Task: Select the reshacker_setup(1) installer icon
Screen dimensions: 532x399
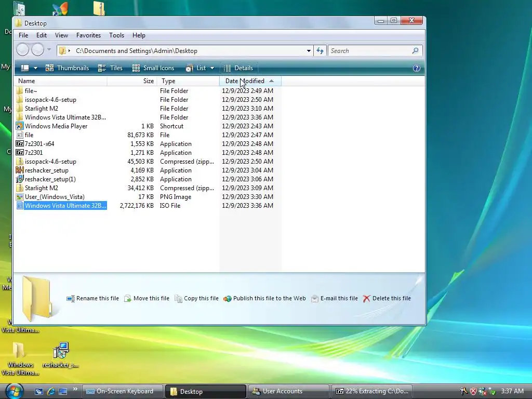Action: [20, 179]
